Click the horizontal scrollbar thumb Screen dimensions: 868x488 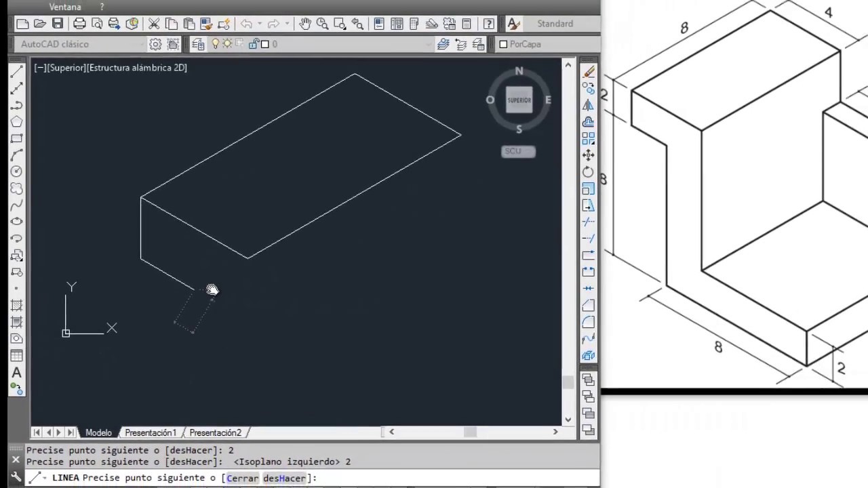point(470,432)
